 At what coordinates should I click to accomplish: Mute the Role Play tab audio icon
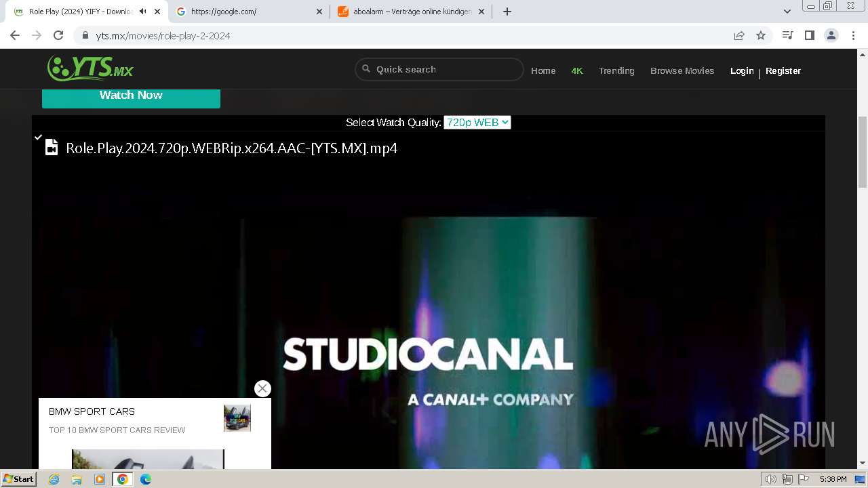[x=142, y=12]
